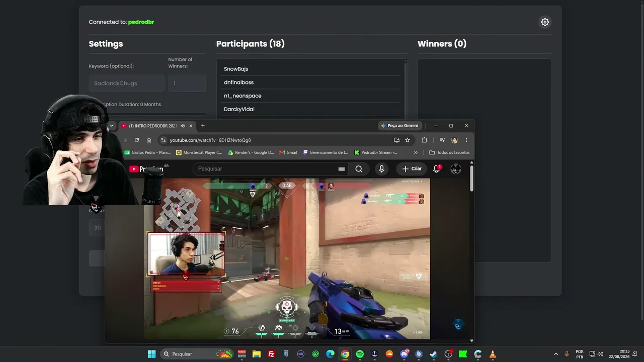Viewport: 644px width, 362px height.
Task: Click the YouTube video player
Action: [x=287, y=258]
